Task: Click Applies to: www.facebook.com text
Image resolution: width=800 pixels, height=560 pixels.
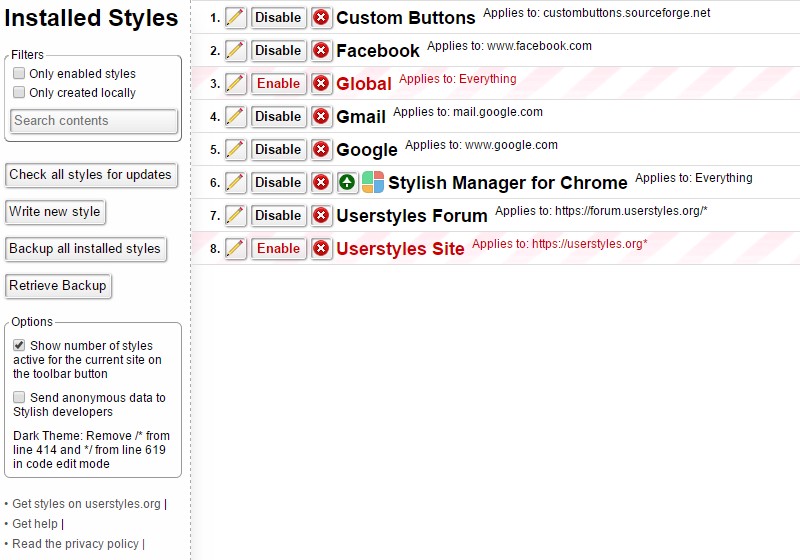Action: 509,46
